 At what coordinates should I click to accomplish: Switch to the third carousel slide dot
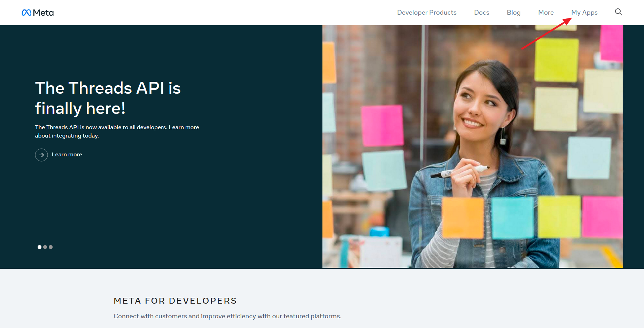coord(51,247)
